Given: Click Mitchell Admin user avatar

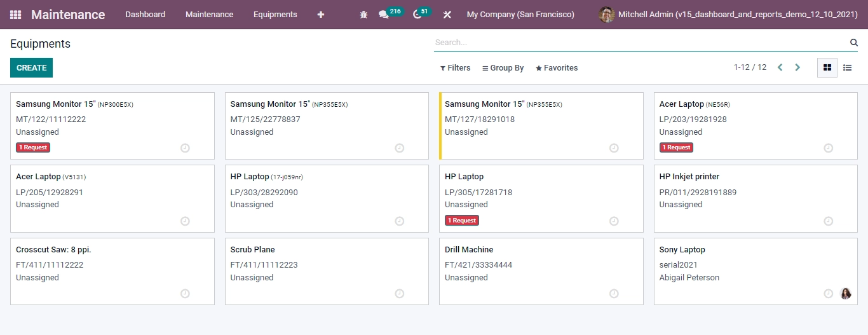Looking at the screenshot, I should click(607, 15).
